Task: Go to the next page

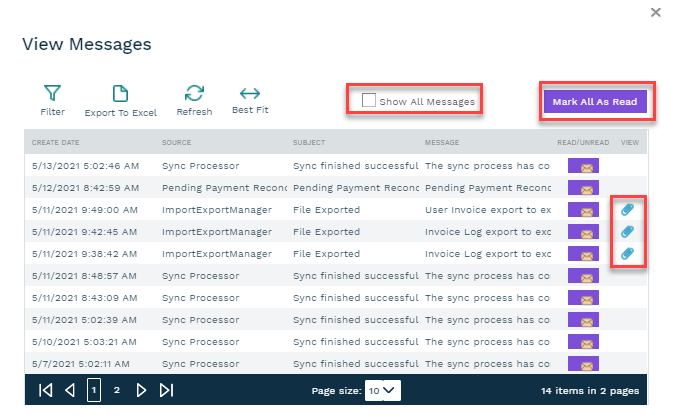Action: tap(141, 390)
